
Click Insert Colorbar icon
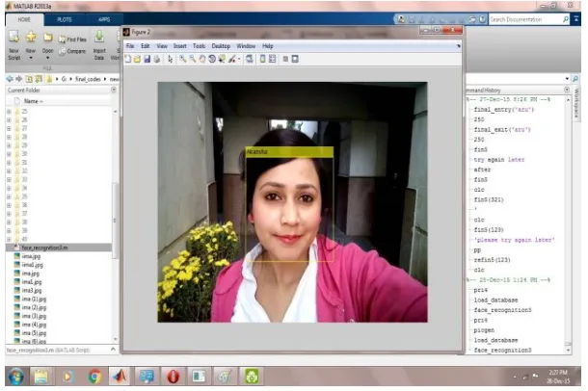point(262,59)
